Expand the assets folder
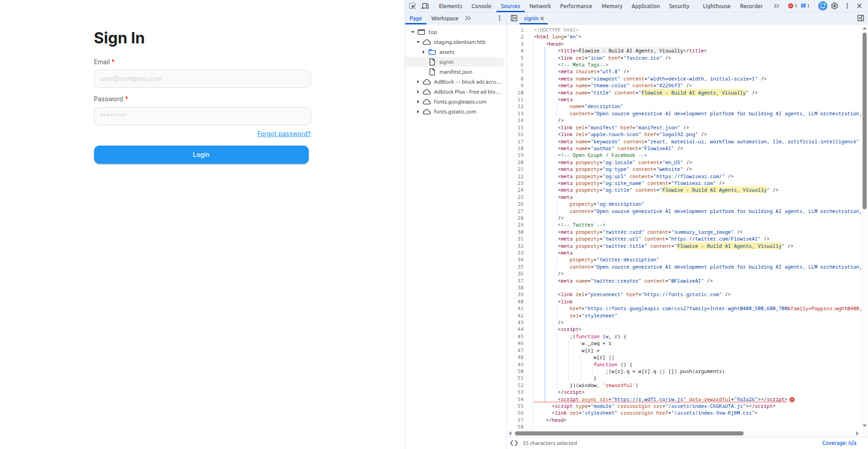 [424, 52]
